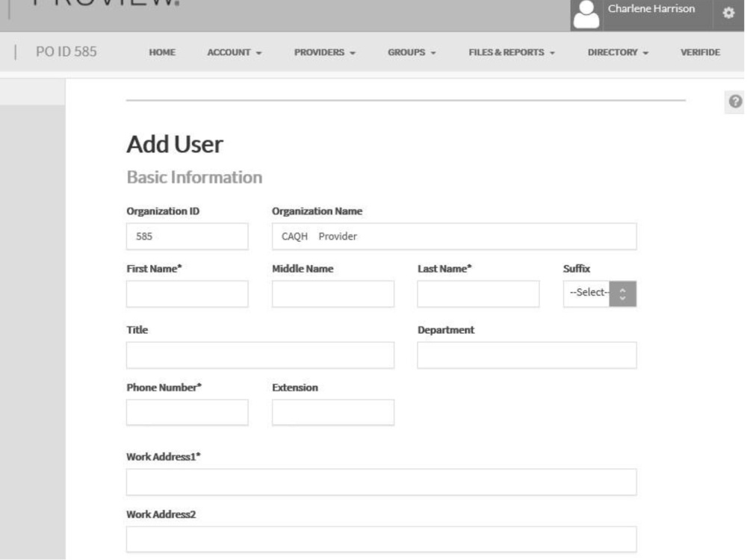Click the user avatar icon
This screenshot has width=747, height=560.
(586, 15)
